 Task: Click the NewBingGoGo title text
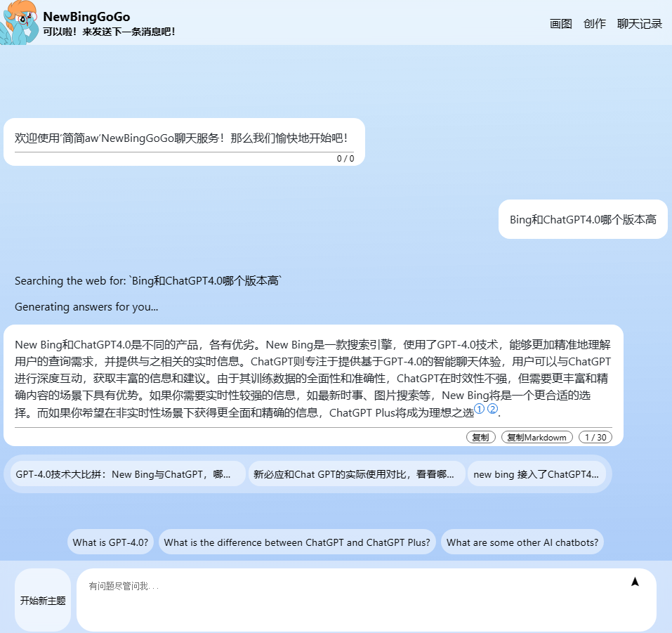[86, 17]
